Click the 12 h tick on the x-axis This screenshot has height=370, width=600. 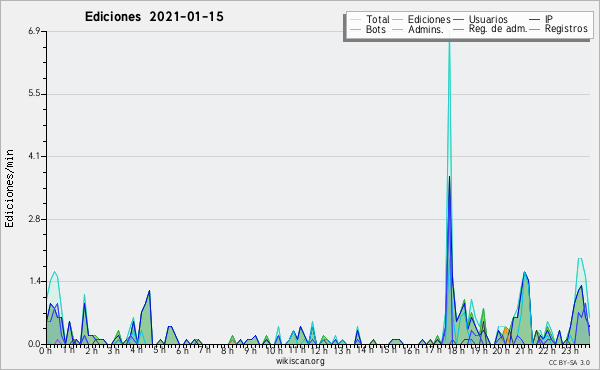coord(319,350)
